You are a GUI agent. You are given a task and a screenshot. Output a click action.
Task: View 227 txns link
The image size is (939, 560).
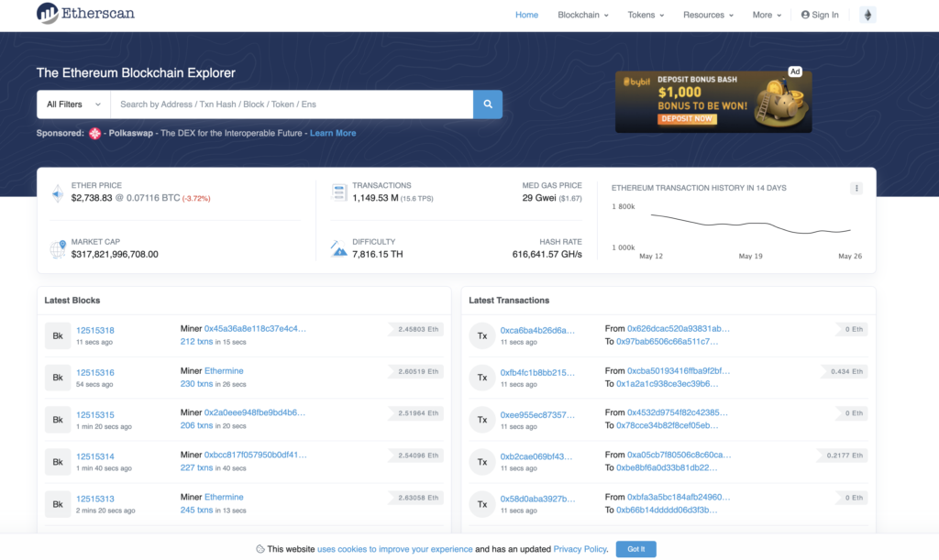196,467
